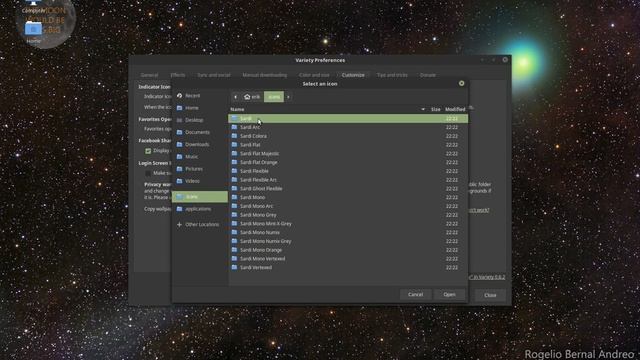Image resolution: width=640 pixels, height=360 pixels.
Task: Click the erik home path button
Action: 252,97
